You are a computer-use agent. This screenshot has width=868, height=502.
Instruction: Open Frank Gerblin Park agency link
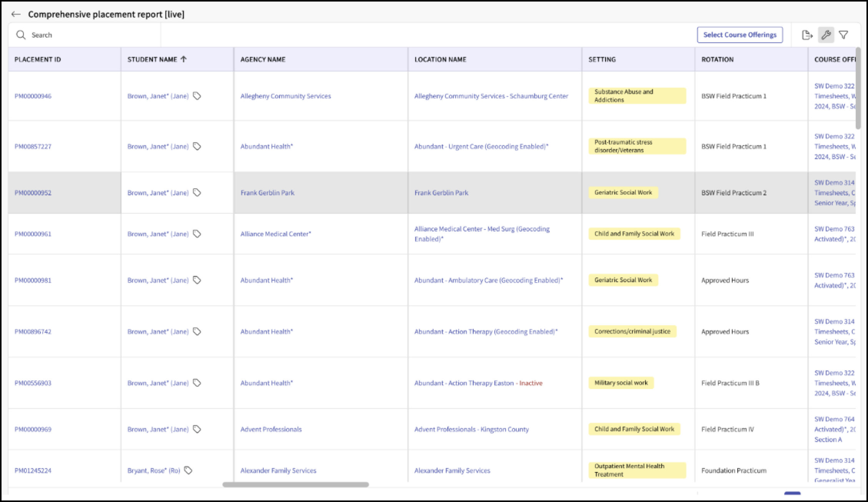268,193
